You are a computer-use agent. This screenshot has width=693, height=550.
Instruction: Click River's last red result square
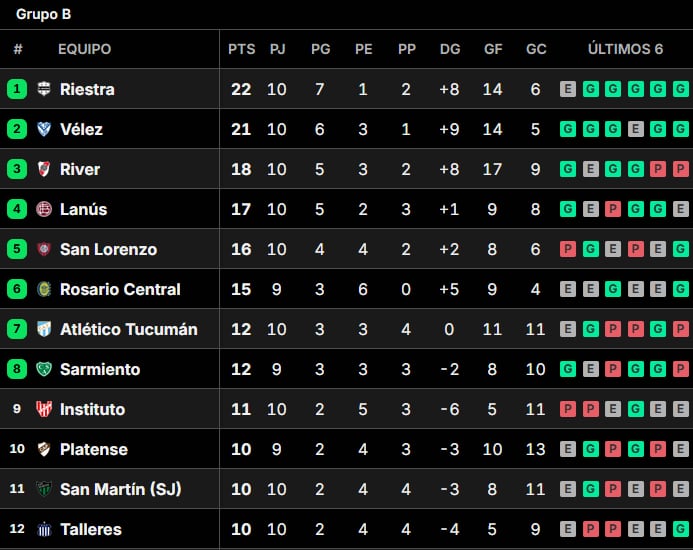tap(681, 169)
